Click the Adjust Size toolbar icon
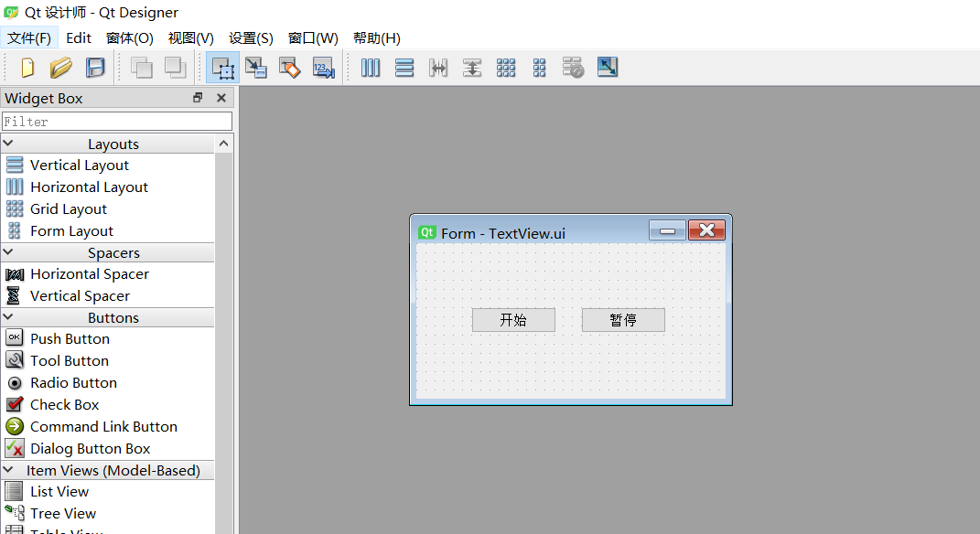980x534 pixels. [x=607, y=67]
